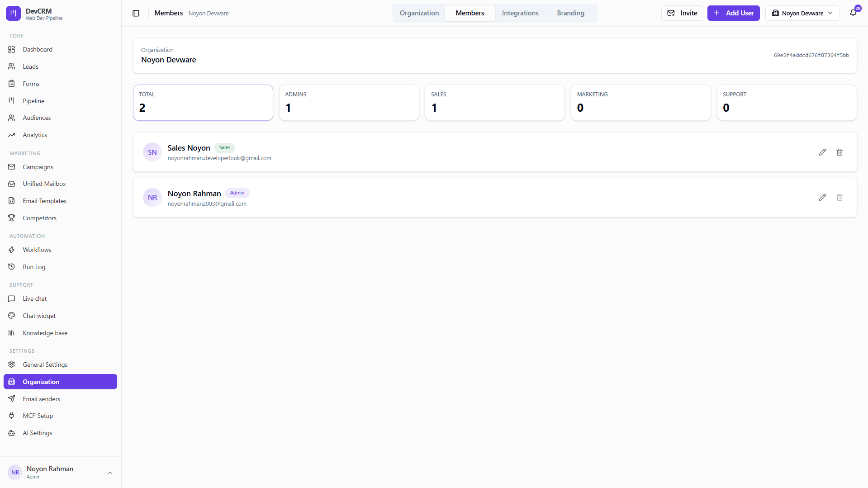Toggle the sidebar panel icon
Image resolution: width=868 pixels, height=488 pixels.
pos(136,13)
